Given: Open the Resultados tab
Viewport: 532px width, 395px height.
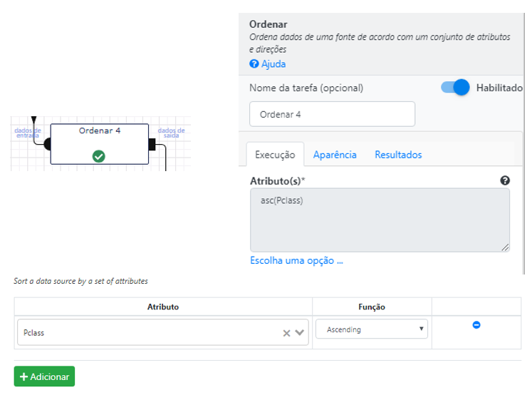Looking at the screenshot, I should [x=398, y=155].
